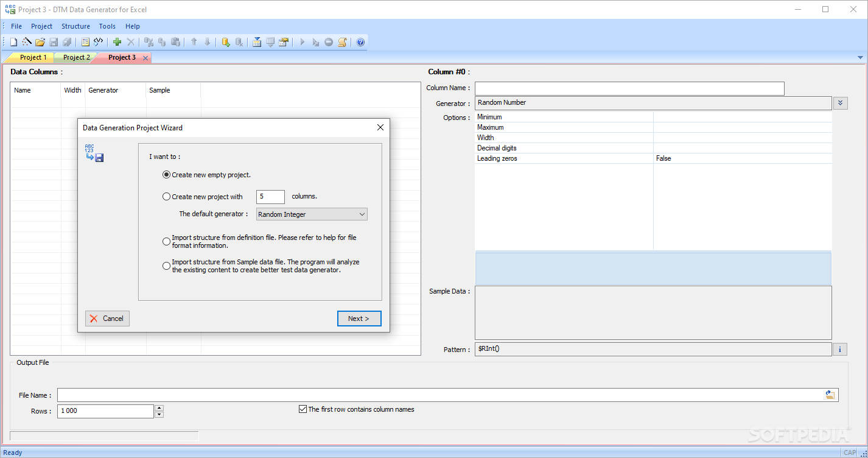Select the Create new empty project radio button
Image resolution: width=868 pixels, height=458 pixels.
pyautogui.click(x=167, y=175)
